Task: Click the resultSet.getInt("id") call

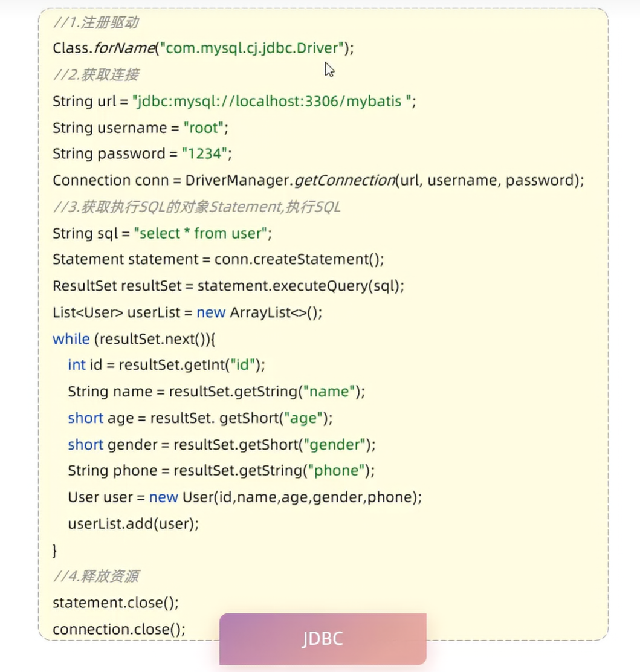Action: point(192,365)
